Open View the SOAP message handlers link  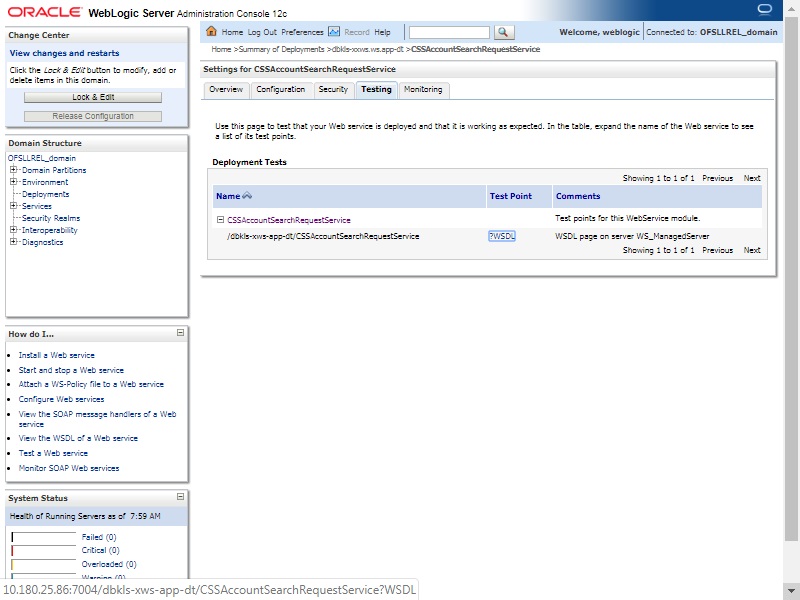97,419
